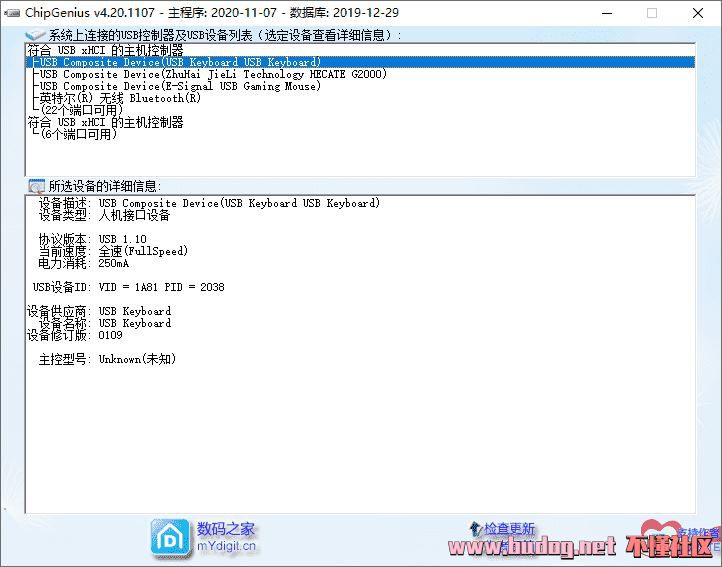The image size is (722, 567).
Task: Click the 全速(FullSpeed) current speed text
Action: coord(143,251)
